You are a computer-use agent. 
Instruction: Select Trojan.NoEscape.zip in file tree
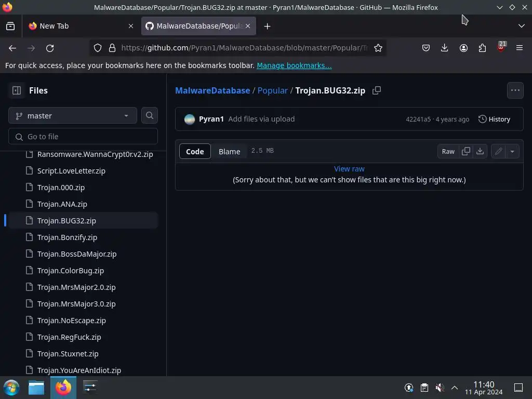point(83,320)
